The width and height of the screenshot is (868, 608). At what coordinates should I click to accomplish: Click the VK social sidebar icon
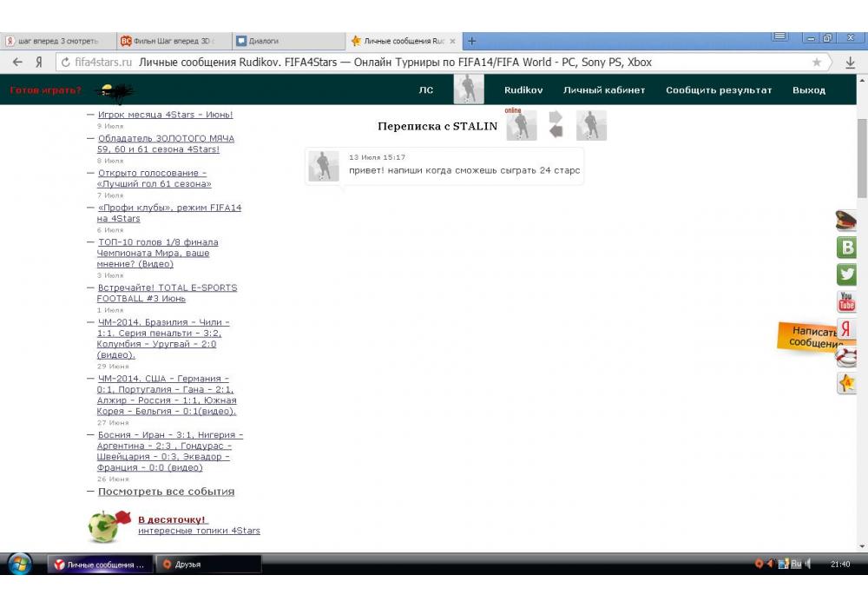(x=846, y=248)
